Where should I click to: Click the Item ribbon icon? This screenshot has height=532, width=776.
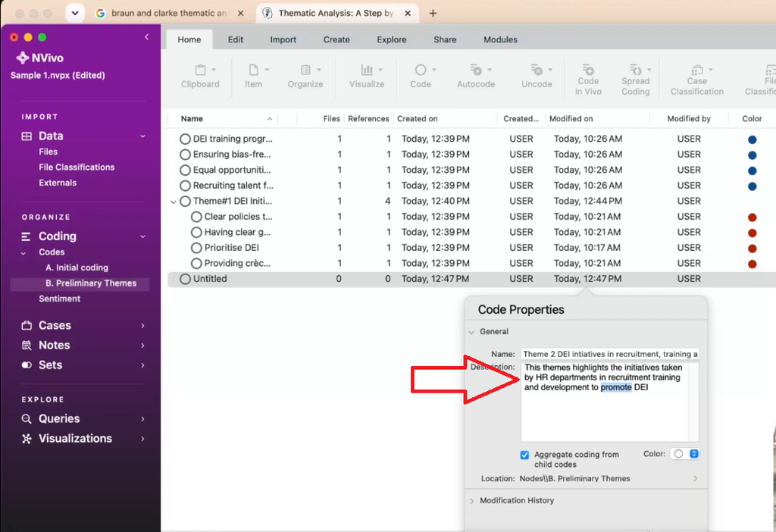pos(253,70)
